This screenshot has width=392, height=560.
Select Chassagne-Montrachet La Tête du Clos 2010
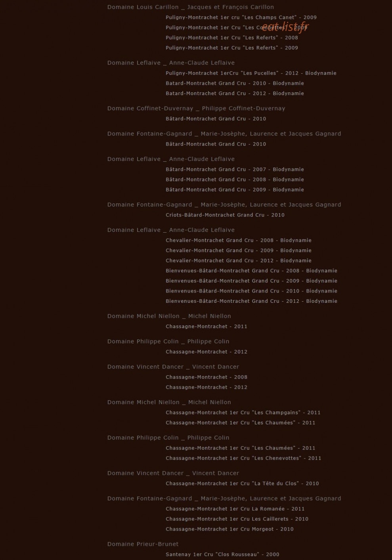click(x=242, y=484)
